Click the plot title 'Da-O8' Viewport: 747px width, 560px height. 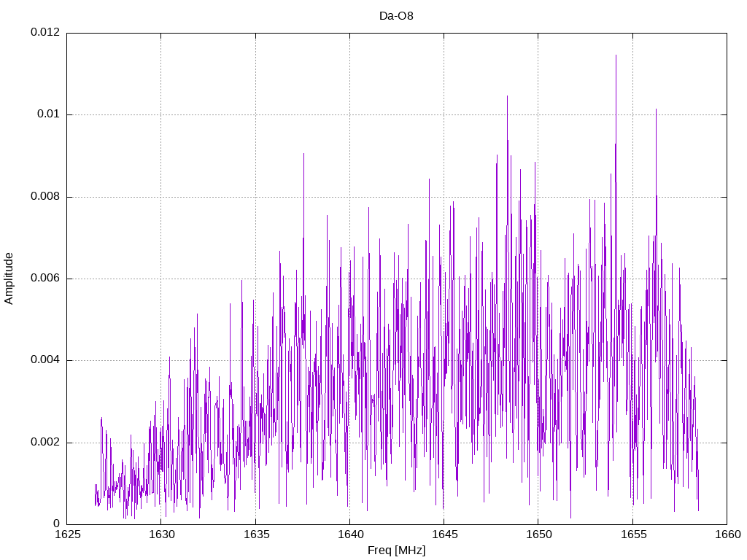coord(396,16)
